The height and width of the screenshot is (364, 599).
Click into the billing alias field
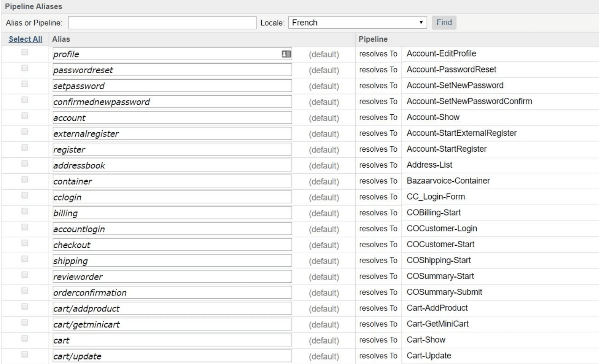click(172, 213)
